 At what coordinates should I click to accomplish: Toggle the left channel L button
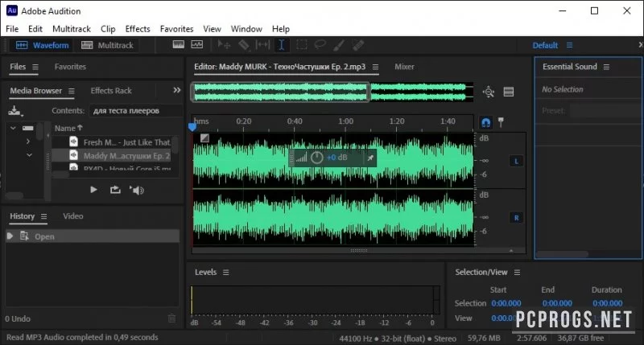point(516,161)
